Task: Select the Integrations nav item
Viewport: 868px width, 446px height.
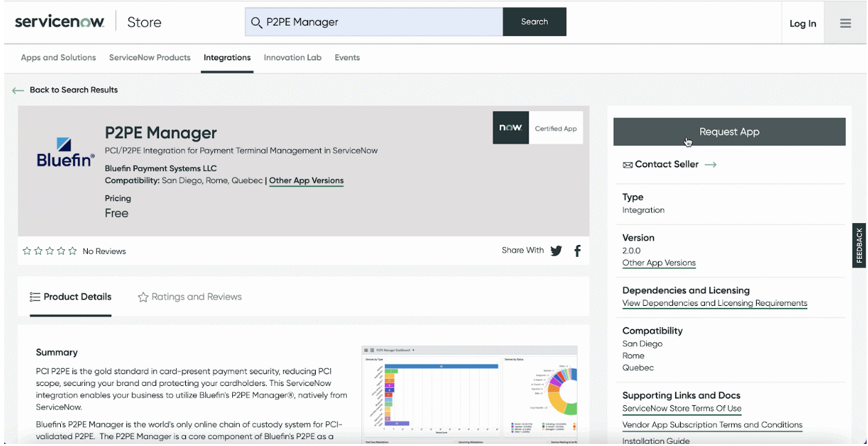Action: point(227,58)
